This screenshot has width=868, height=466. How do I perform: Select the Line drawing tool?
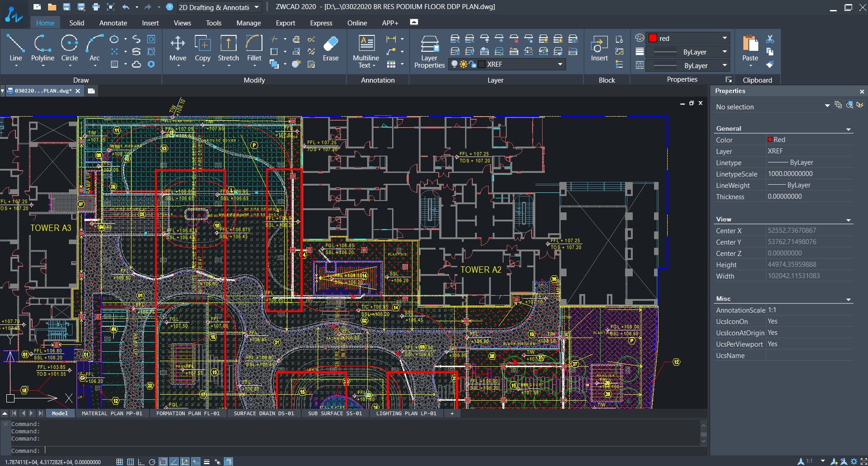pos(15,48)
